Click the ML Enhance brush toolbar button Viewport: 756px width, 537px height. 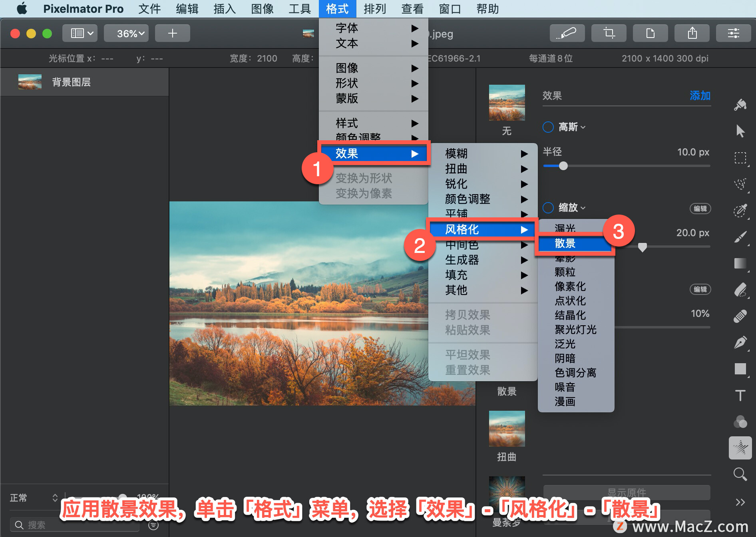coord(567,33)
